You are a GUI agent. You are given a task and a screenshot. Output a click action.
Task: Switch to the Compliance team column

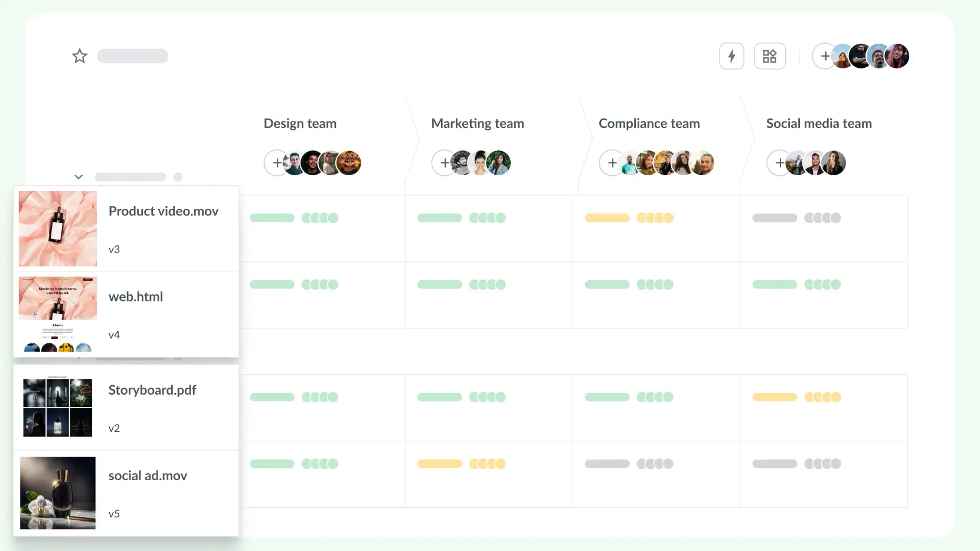coord(649,123)
